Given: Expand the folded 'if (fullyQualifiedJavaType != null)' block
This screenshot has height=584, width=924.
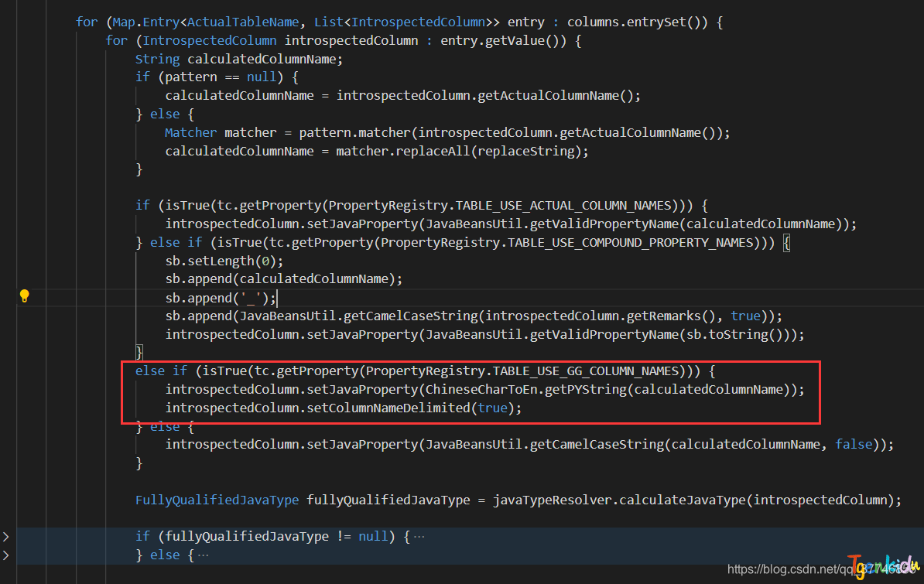Looking at the screenshot, I should click(6, 536).
